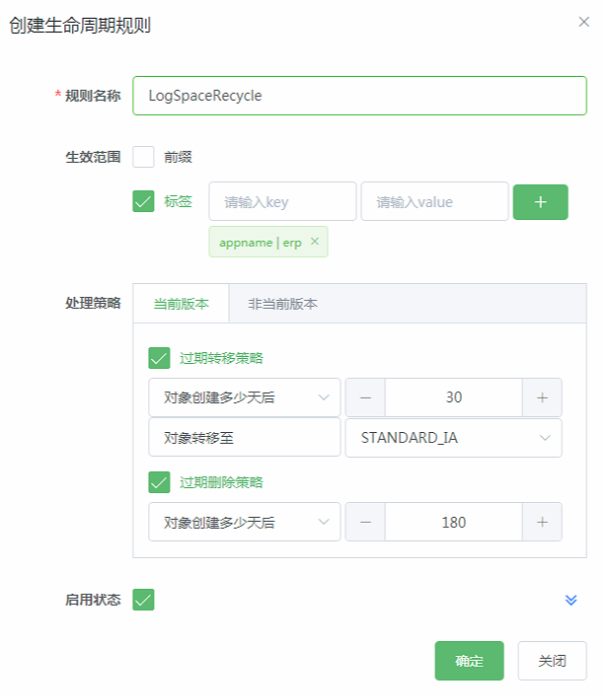604x695 pixels.
Task: Expand more options with double-chevron icon
Action: coord(571,600)
